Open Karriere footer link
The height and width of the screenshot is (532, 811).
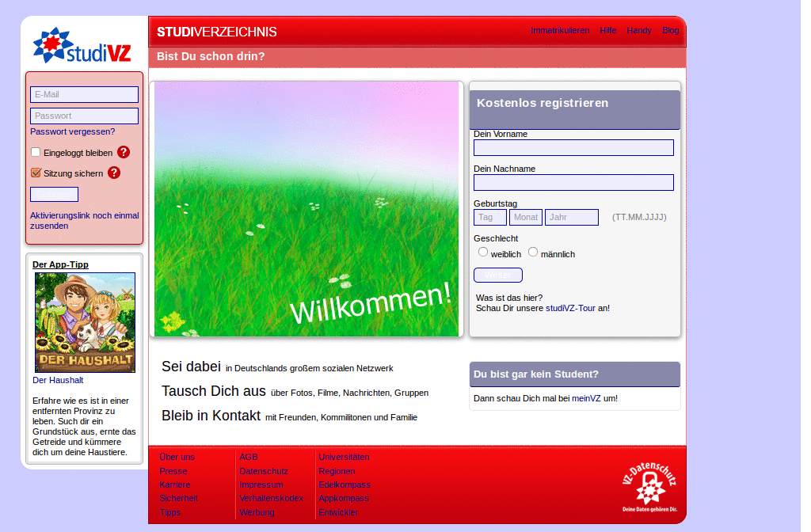pos(175,485)
